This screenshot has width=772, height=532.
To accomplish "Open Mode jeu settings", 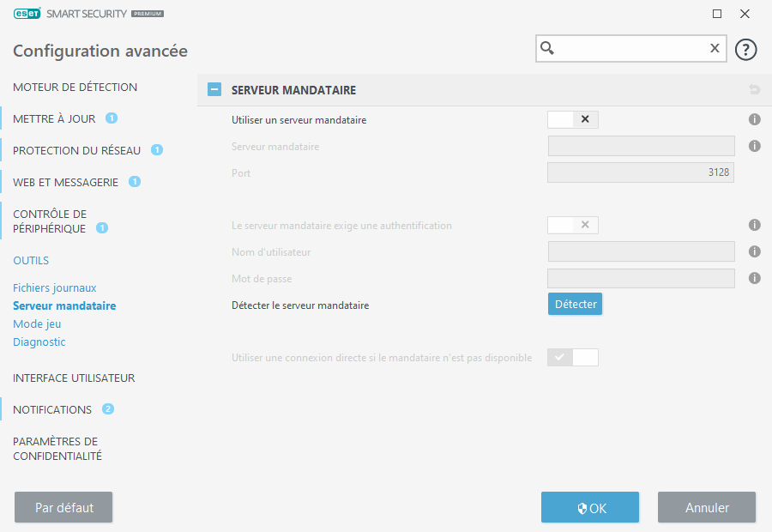I will click(37, 324).
